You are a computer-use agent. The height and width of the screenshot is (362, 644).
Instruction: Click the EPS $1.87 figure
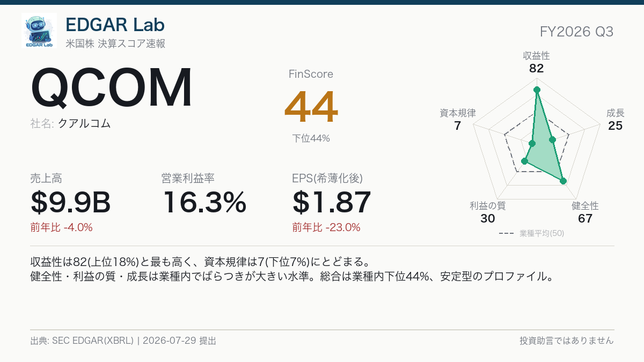tap(332, 202)
